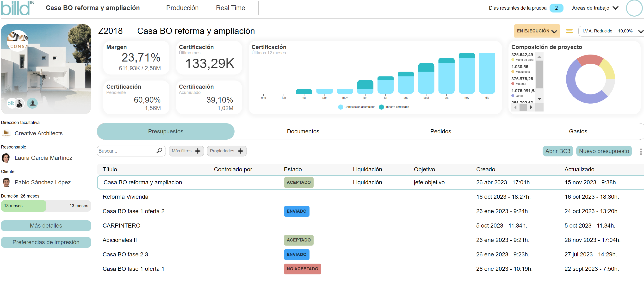Image resolution: width=644 pixels, height=297 pixels.
Task: Click Laura García Martínez avatar
Action: click(6, 158)
